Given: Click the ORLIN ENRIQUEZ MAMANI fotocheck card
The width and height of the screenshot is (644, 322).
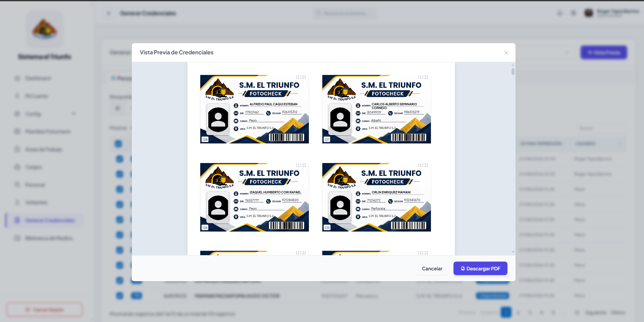Looking at the screenshot, I should (x=377, y=197).
